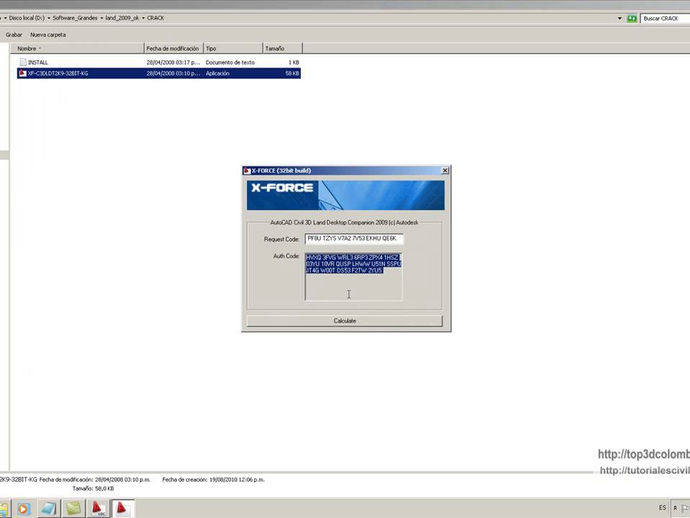Sort files by Nombre column header

pyautogui.click(x=77, y=48)
